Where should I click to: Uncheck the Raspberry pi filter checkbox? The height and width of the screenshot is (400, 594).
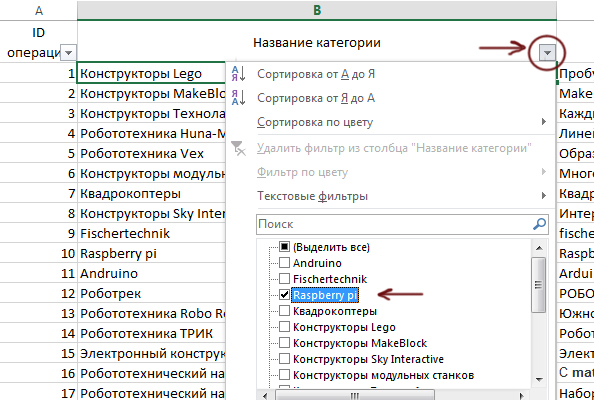click(284, 295)
